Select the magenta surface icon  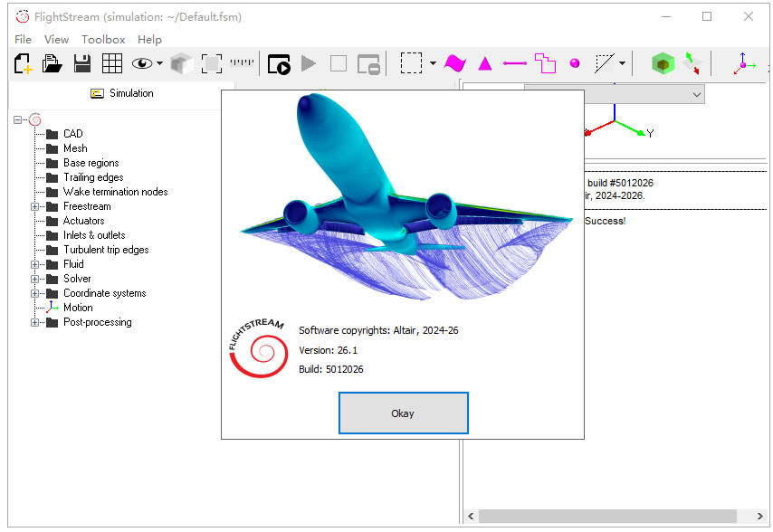(x=455, y=63)
